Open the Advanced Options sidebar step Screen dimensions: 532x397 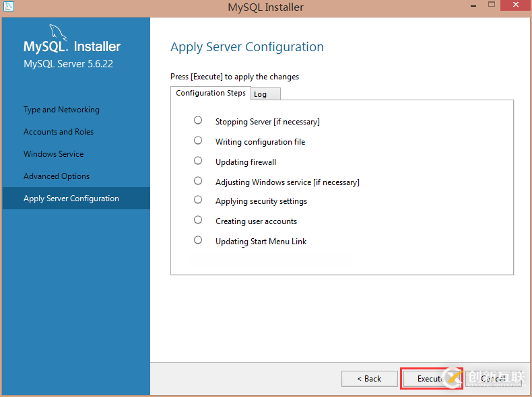(x=57, y=176)
